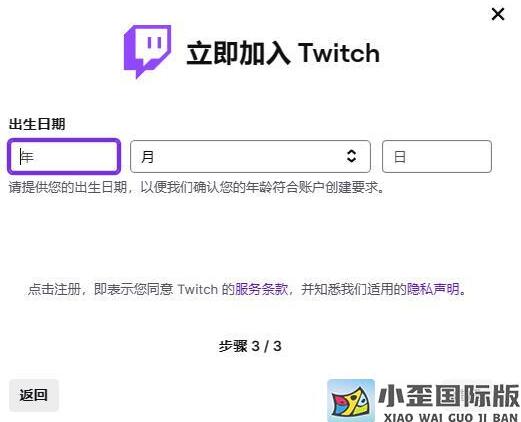This screenshot has height=422, width=521.
Task: Open the 隐私声明 privacy notice link
Action: [433, 289]
